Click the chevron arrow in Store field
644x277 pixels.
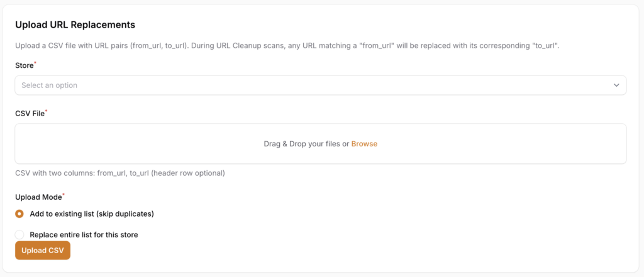pyautogui.click(x=616, y=85)
